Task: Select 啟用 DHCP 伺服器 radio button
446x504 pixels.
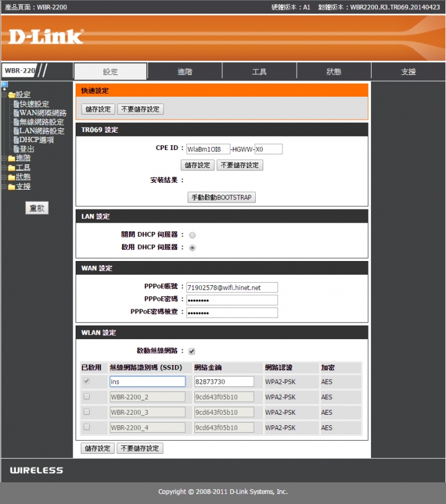Action: click(192, 247)
